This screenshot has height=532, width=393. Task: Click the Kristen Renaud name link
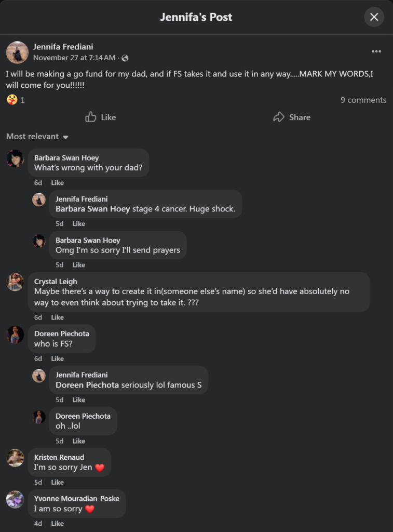[x=59, y=457]
